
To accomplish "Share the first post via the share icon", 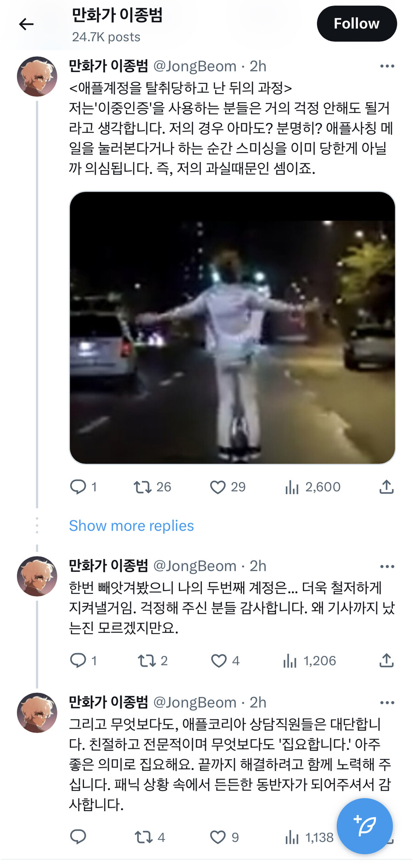I will pos(386,487).
